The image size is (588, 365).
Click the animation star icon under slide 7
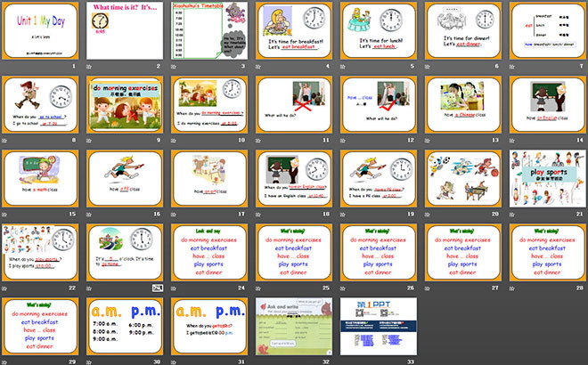pyautogui.click(x=512, y=67)
